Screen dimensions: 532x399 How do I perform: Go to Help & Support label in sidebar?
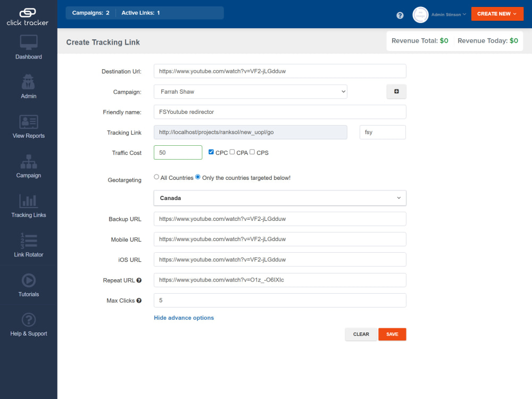click(x=29, y=334)
